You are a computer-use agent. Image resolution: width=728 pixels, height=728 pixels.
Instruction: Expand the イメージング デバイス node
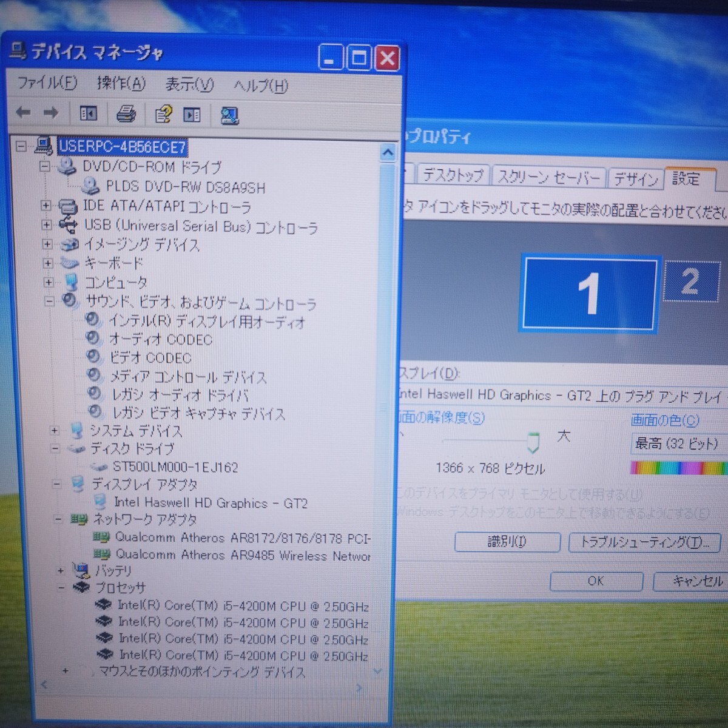coord(47,244)
